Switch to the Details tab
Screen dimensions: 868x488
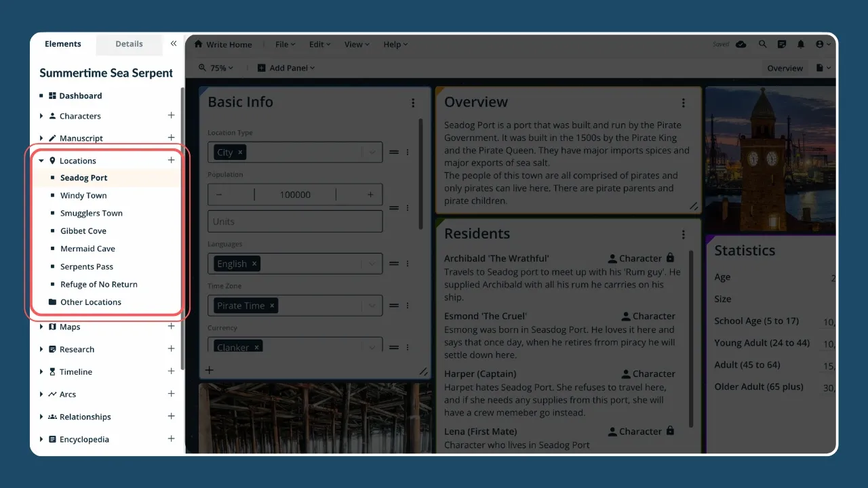click(x=129, y=44)
